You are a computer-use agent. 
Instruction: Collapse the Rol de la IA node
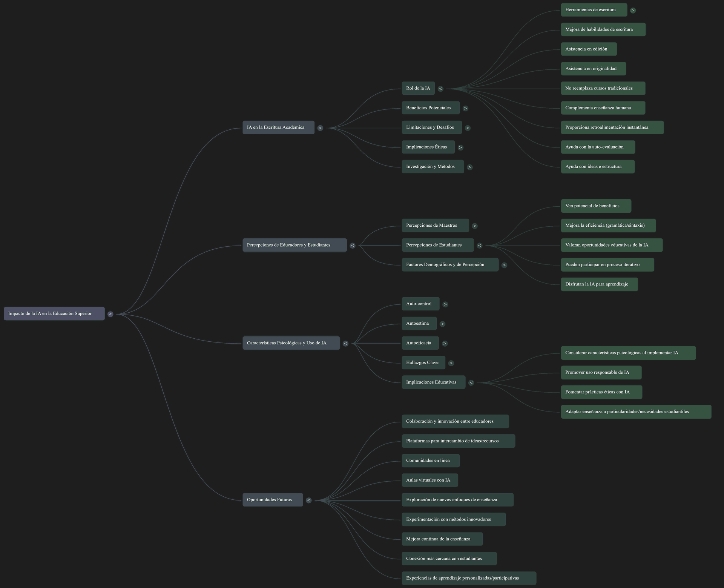pyautogui.click(x=440, y=89)
